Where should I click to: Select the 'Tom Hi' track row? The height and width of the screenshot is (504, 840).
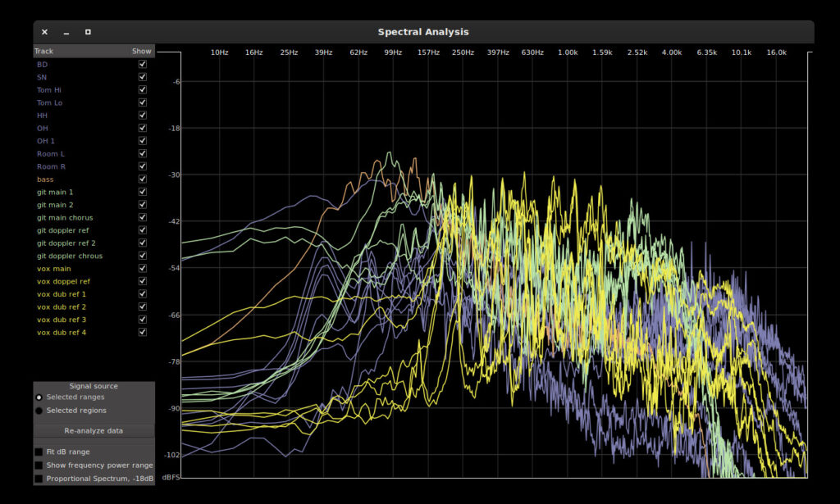(94, 90)
